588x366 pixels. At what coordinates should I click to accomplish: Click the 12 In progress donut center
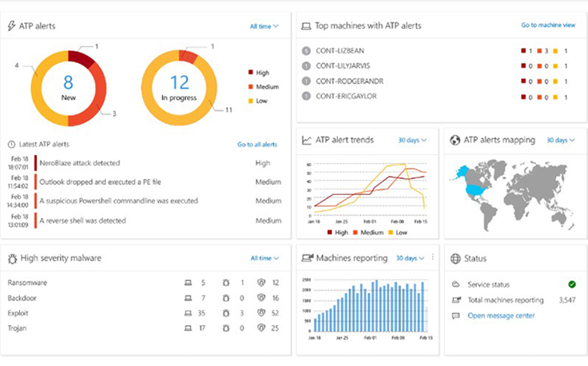point(179,88)
